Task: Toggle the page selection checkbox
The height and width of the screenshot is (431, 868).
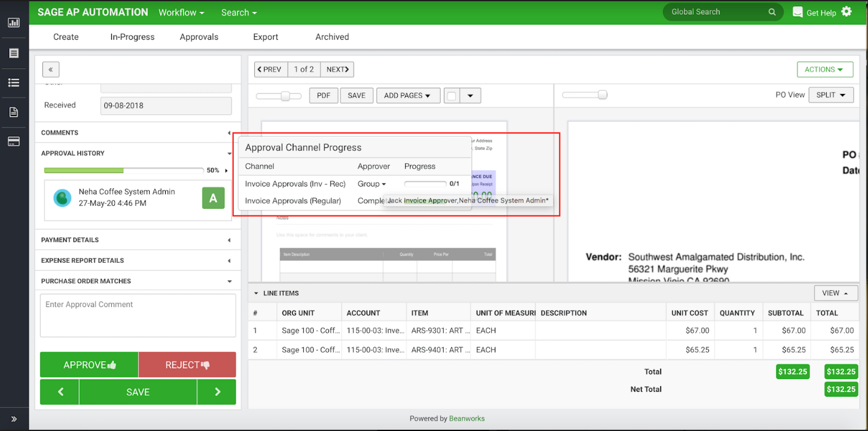Action: click(452, 96)
